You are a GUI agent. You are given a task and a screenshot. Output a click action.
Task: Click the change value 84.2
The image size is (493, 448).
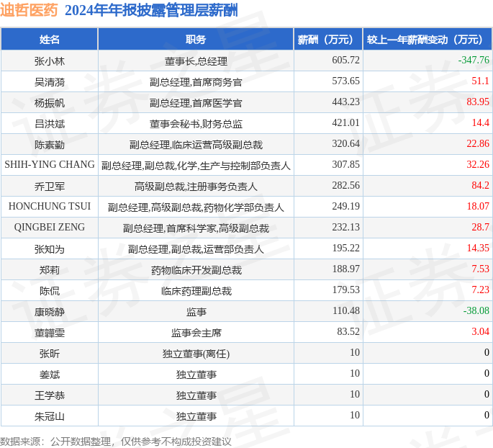tap(481, 185)
